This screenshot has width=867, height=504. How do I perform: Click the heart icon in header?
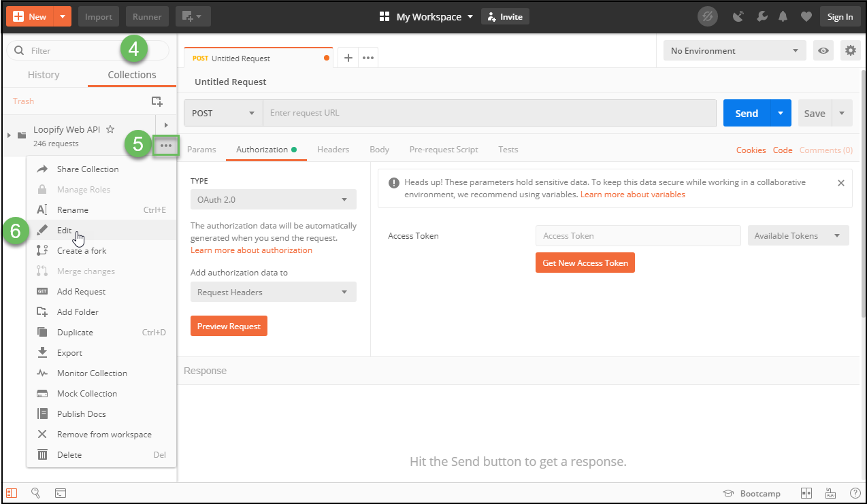pos(806,16)
